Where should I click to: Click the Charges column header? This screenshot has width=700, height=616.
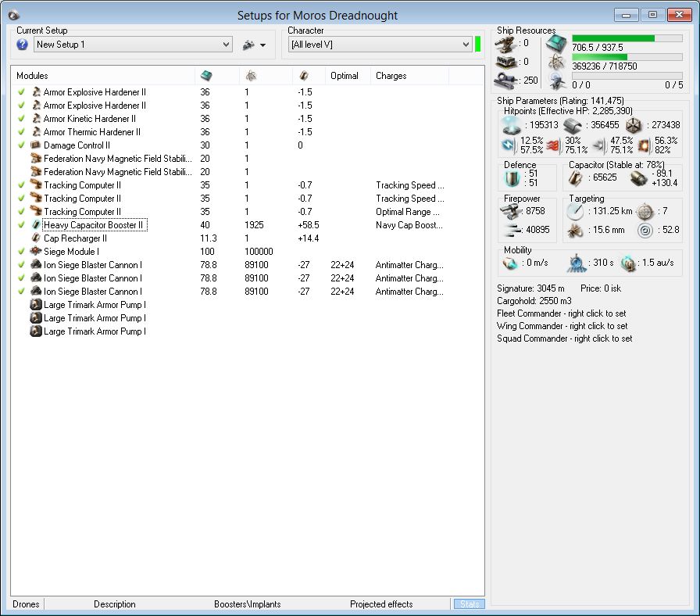tap(391, 76)
